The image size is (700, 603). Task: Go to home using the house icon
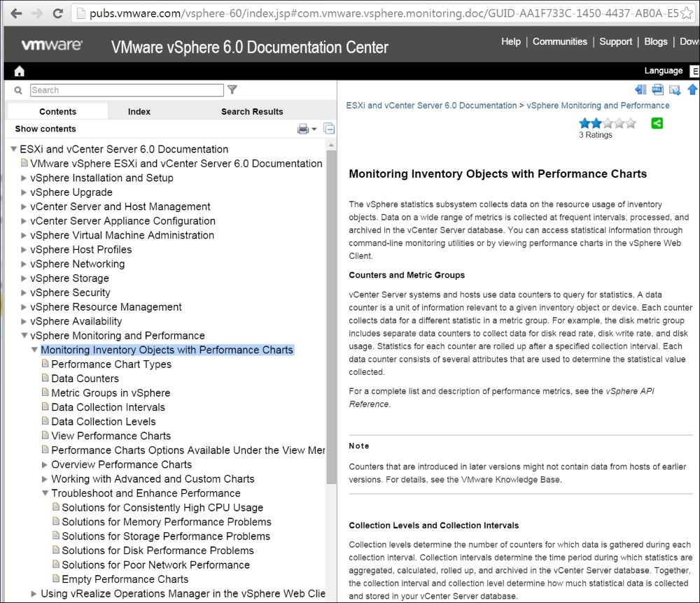point(19,71)
